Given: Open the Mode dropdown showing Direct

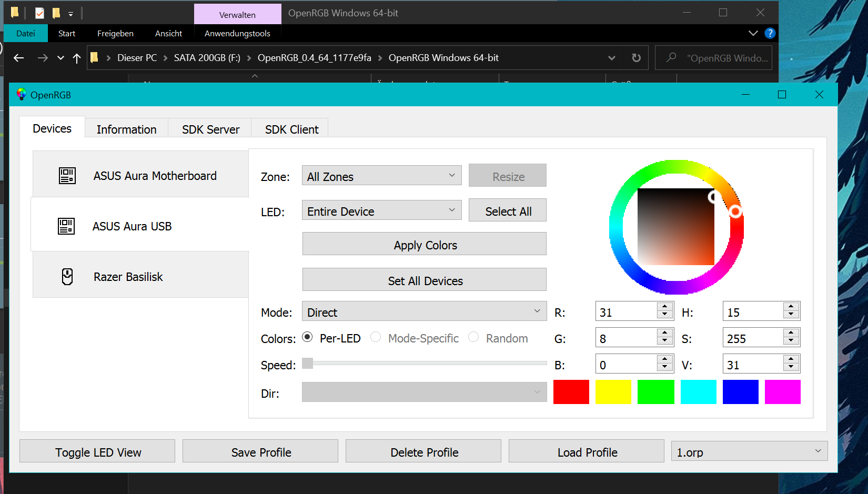Looking at the screenshot, I should tap(424, 311).
